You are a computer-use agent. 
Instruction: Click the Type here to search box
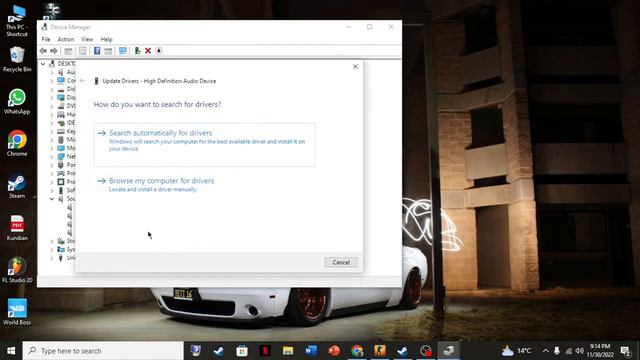pos(103,351)
